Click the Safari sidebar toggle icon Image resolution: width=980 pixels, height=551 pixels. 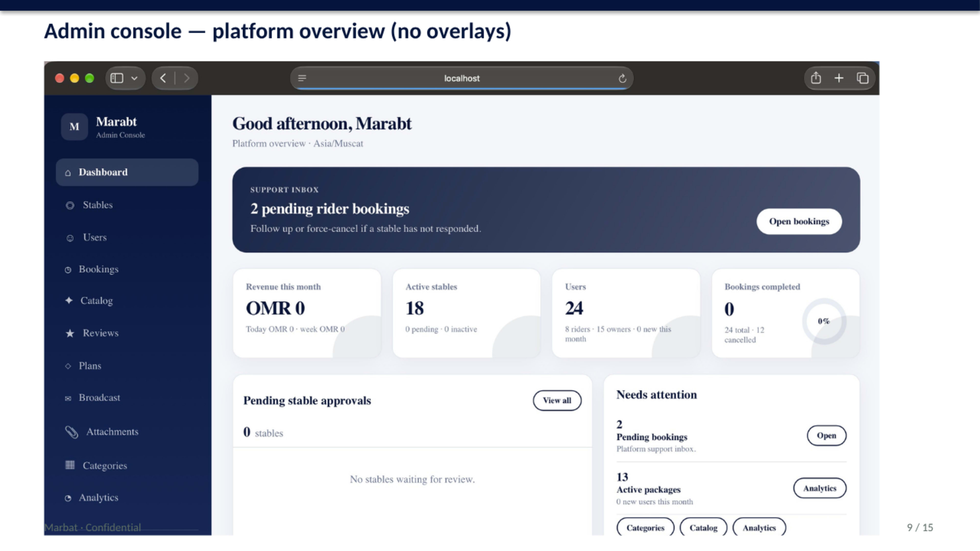tap(116, 78)
